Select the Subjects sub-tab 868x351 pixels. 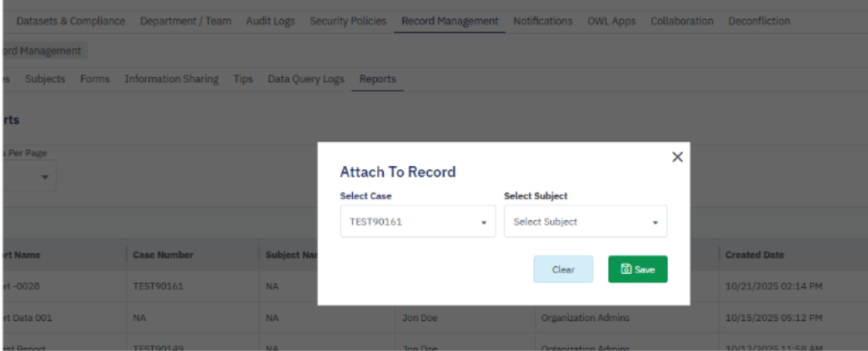pos(45,79)
